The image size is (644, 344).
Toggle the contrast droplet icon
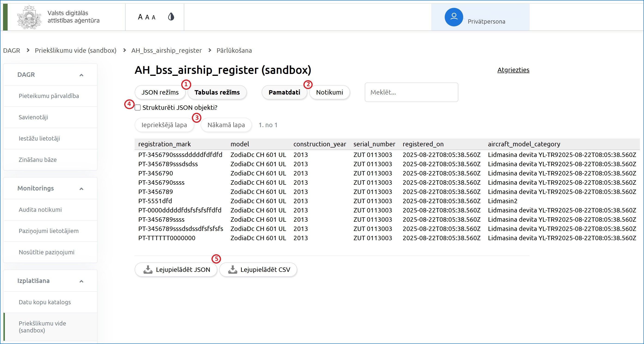tap(171, 17)
